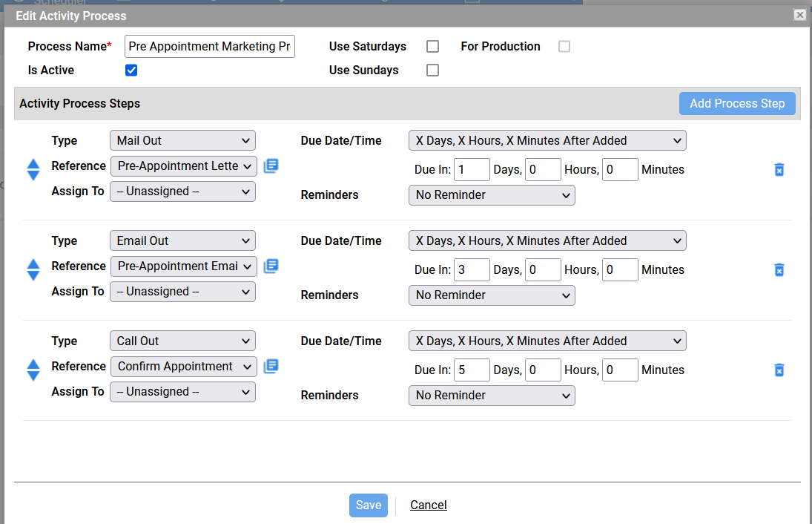Image resolution: width=812 pixels, height=524 pixels.
Task: Cancel editing the activity process
Action: pos(429,505)
